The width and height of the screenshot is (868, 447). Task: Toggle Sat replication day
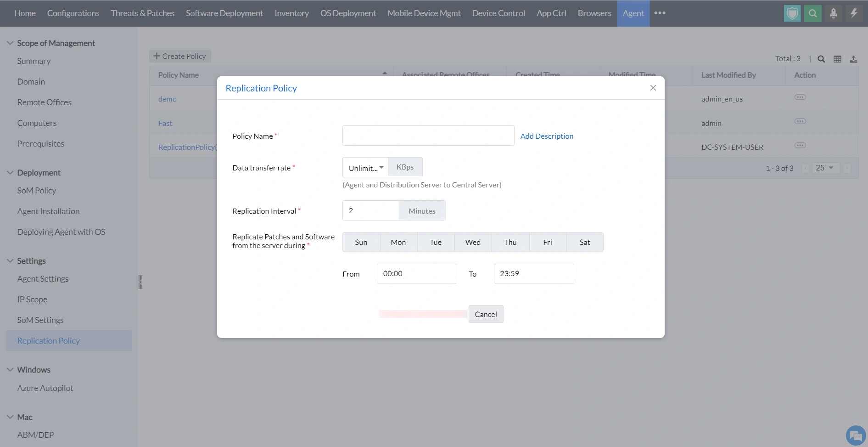pyautogui.click(x=585, y=242)
